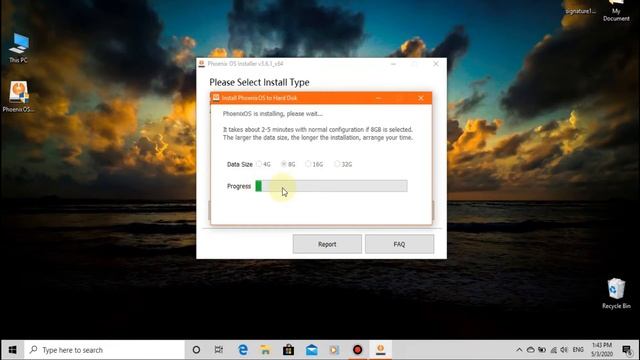The height and width of the screenshot is (360, 640).
Task: Open My Document desktop icon
Action: point(616,11)
